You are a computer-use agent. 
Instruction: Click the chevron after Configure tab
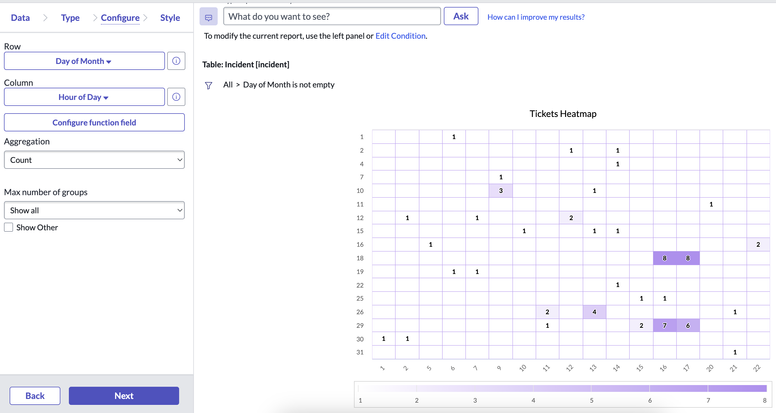pyautogui.click(x=146, y=18)
